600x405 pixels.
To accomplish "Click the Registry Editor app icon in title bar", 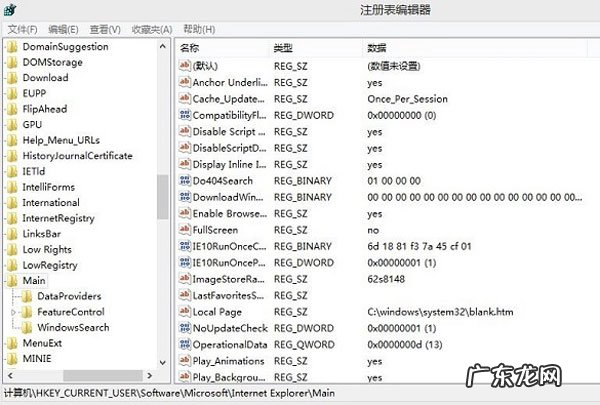I will [10, 9].
